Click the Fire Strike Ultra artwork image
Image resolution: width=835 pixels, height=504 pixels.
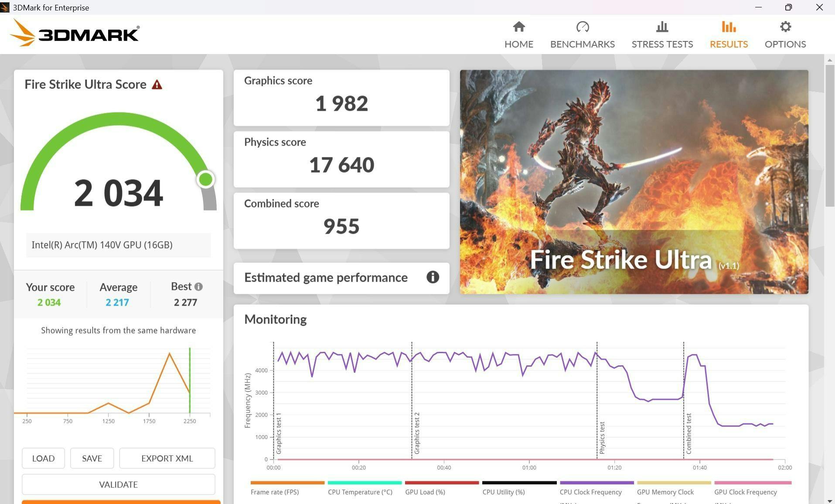coord(634,182)
